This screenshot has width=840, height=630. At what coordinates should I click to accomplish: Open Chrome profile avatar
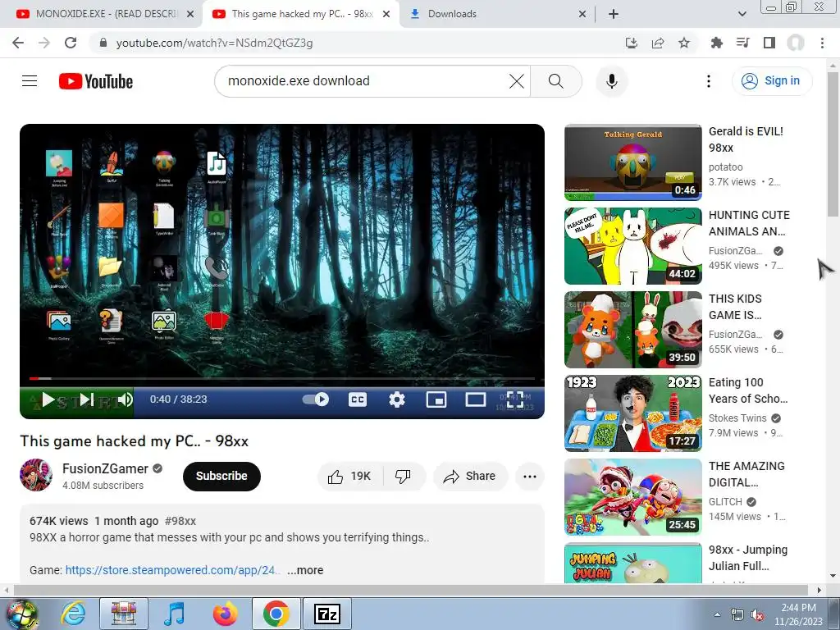[x=796, y=43]
